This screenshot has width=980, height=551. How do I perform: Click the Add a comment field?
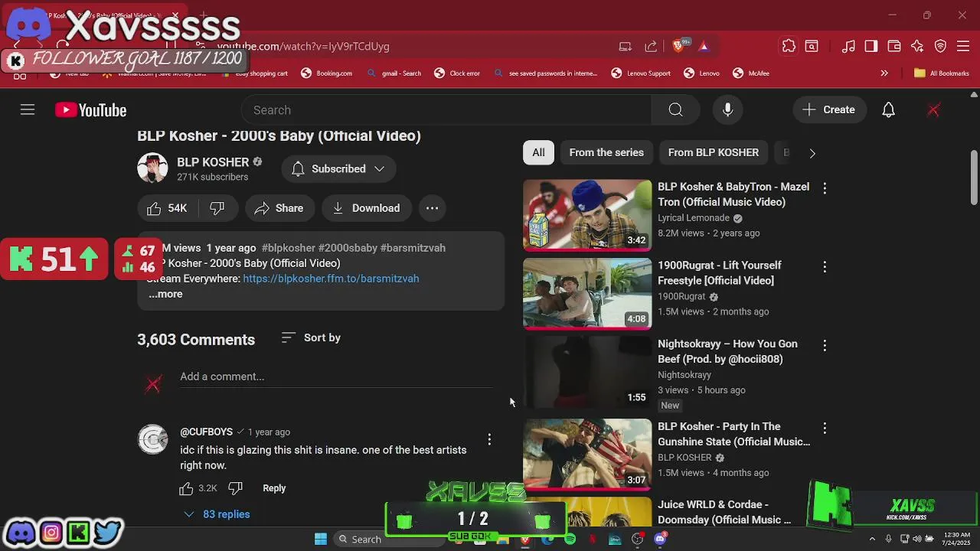coord(337,377)
